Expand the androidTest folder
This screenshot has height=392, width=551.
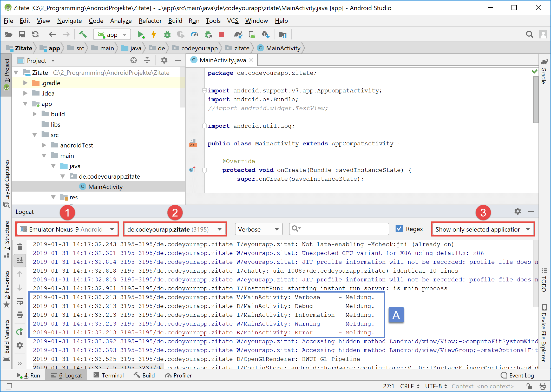coord(44,145)
